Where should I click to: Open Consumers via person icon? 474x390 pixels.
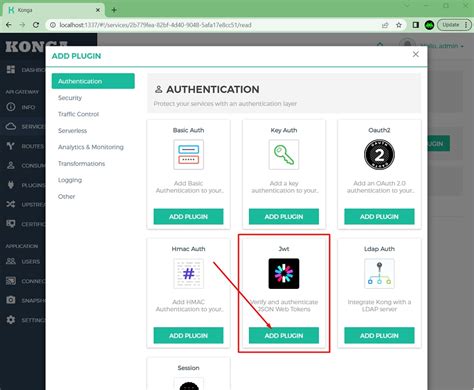(x=11, y=165)
